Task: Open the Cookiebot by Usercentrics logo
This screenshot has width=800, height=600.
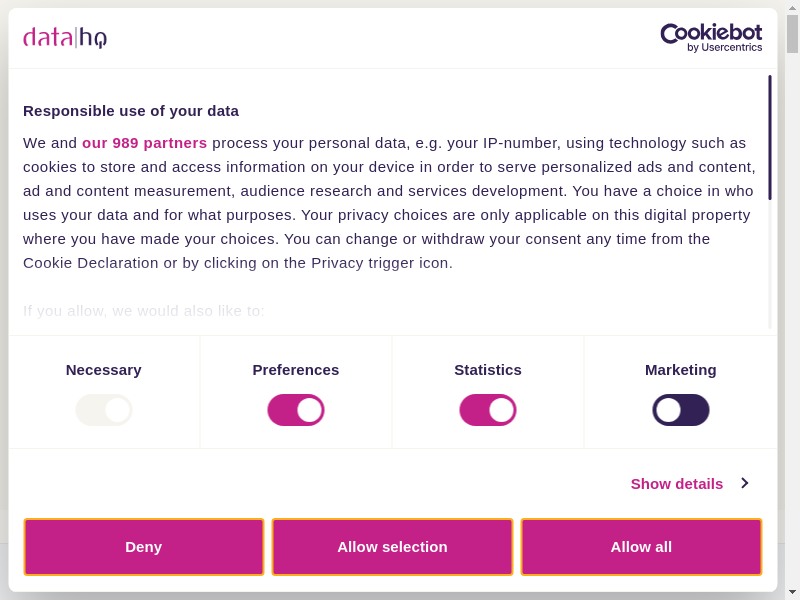Action: point(711,38)
